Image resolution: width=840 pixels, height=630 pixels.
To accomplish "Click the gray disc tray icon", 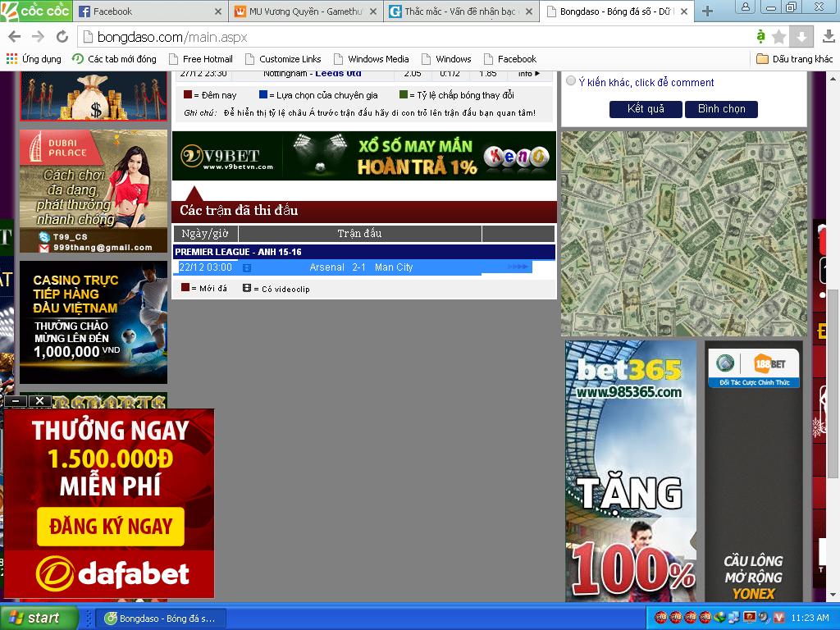I will tap(764, 618).
